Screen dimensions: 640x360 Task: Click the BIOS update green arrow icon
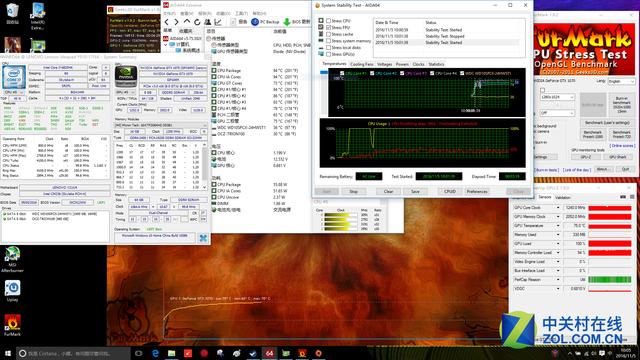click(x=287, y=22)
